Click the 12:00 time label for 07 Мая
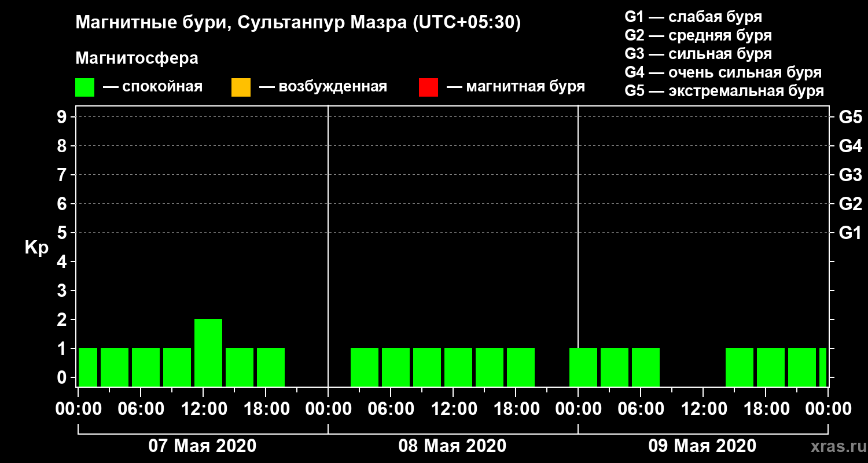The width and height of the screenshot is (868, 463). point(203,409)
